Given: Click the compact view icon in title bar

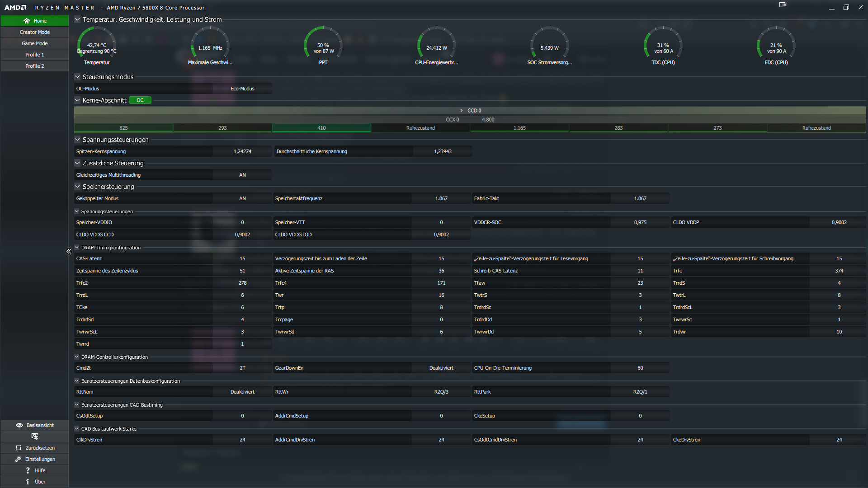Looking at the screenshot, I should [783, 5].
